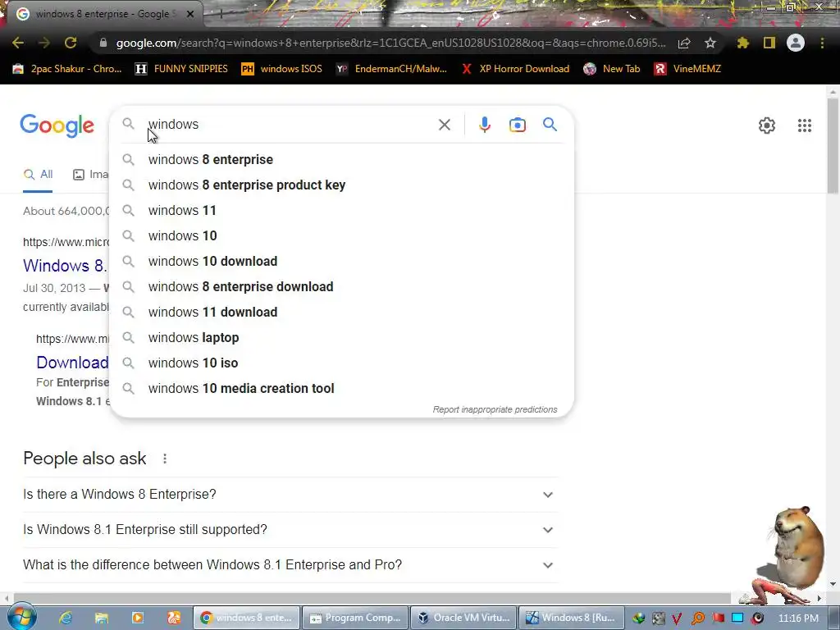The image size is (840, 630).
Task: Choose the windows 11 suggestion
Action: tap(341, 211)
